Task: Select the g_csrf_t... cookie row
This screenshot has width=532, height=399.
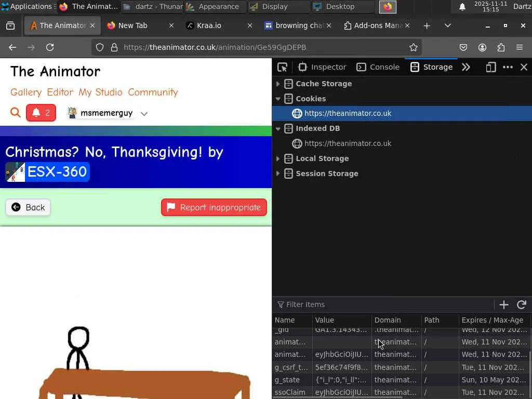Action: pos(402,367)
